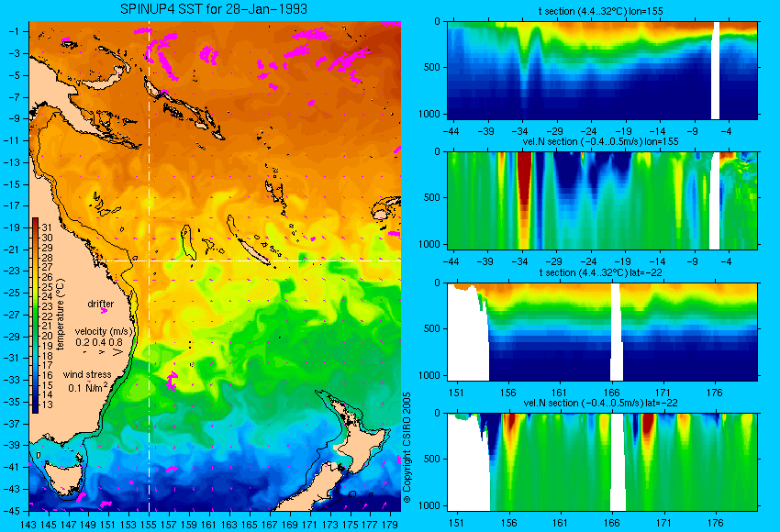Image resolution: width=780 pixels, height=532 pixels.
Task: Click the 31 label on temperature color bar
Action: 47,227
